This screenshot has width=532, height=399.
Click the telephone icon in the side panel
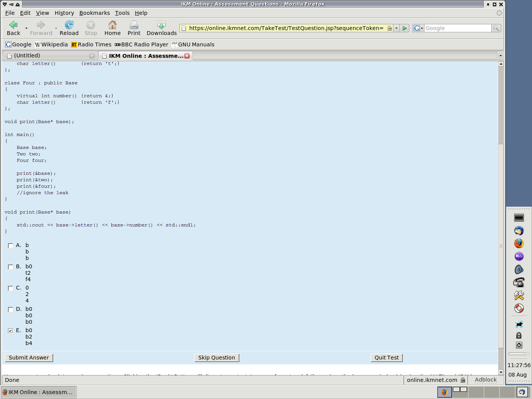click(519, 282)
